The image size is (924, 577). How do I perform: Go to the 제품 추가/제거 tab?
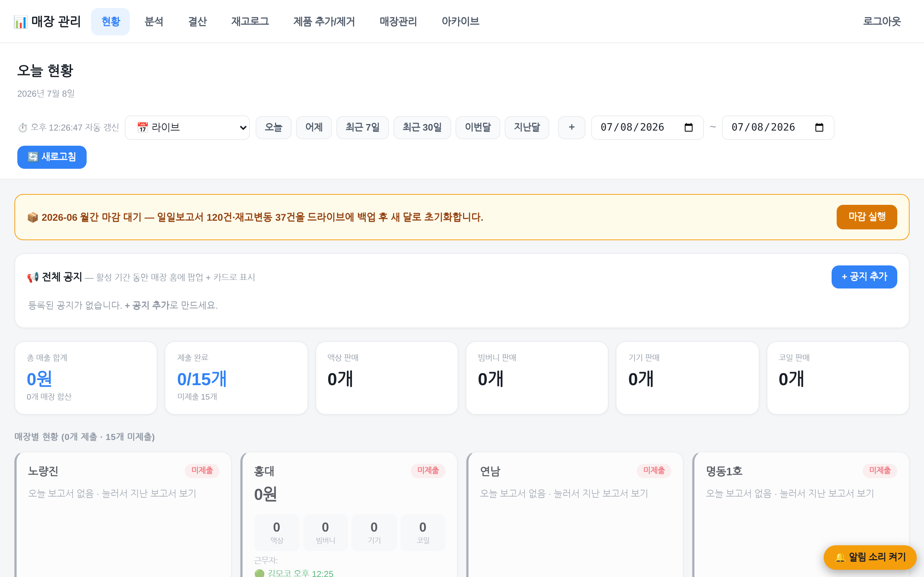[324, 21]
